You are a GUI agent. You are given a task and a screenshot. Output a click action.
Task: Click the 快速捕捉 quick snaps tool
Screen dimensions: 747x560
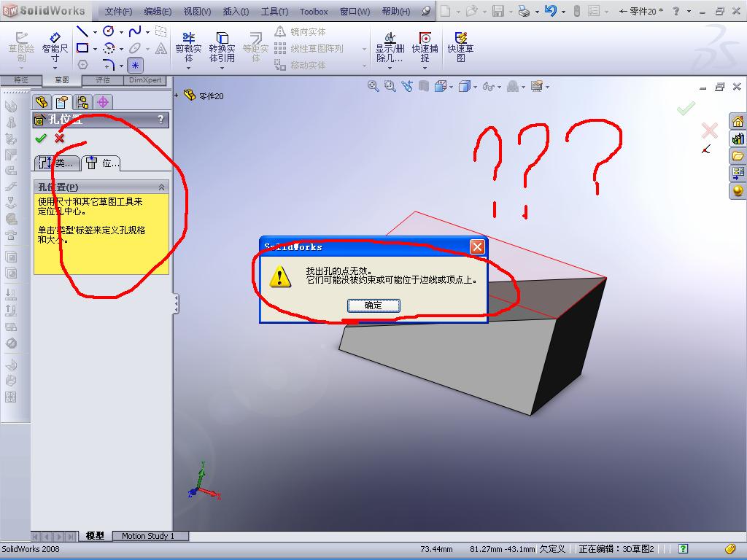pos(425,47)
